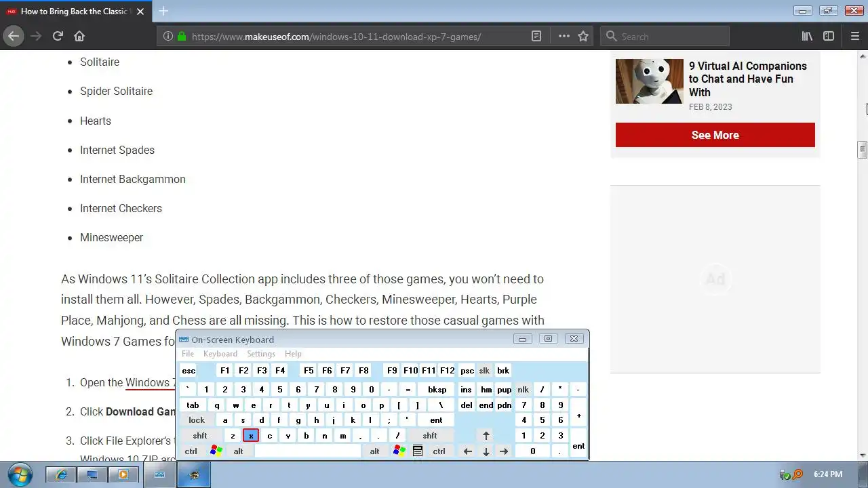Image resolution: width=868 pixels, height=488 pixels.
Task: Select the On-Screen Keyboard taskbar button
Action: point(160,474)
